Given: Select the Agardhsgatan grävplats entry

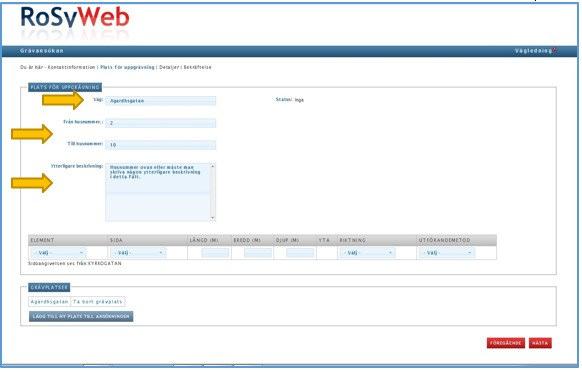Looking at the screenshot, I should tap(49, 302).
